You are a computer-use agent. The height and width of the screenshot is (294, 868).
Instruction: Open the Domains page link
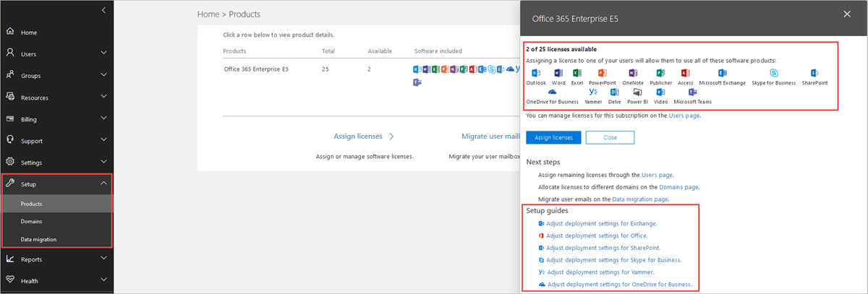(679, 187)
